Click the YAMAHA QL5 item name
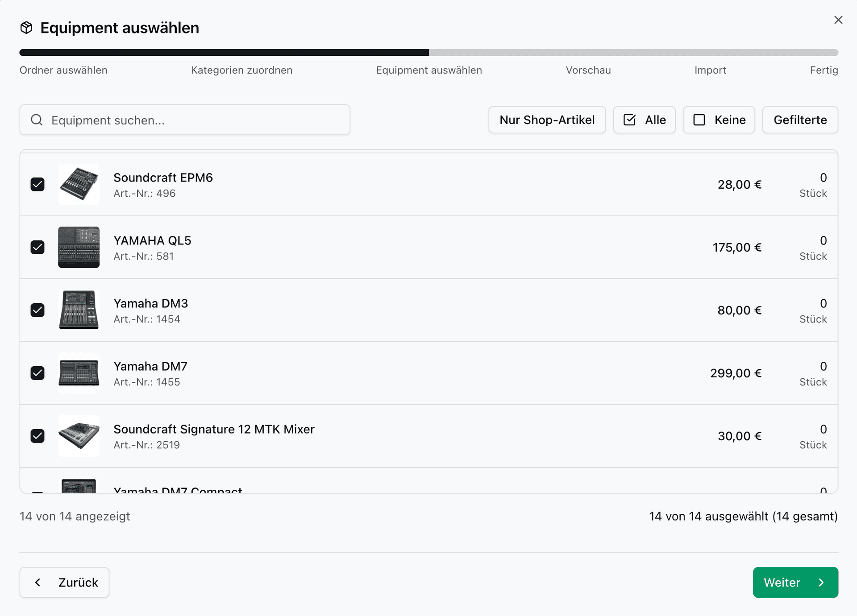The width and height of the screenshot is (857, 616). coord(152,240)
